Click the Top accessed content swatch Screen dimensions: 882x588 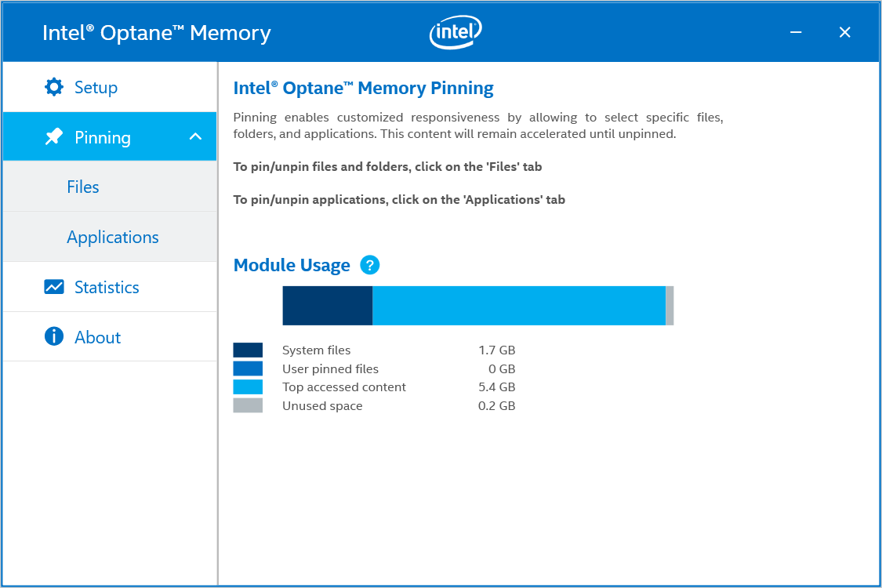click(248, 387)
